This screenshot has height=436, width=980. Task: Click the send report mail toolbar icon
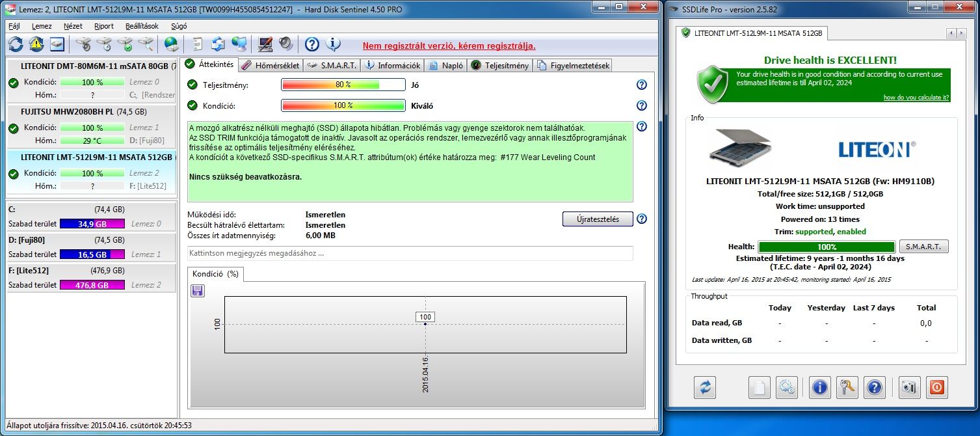click(219, 44)
